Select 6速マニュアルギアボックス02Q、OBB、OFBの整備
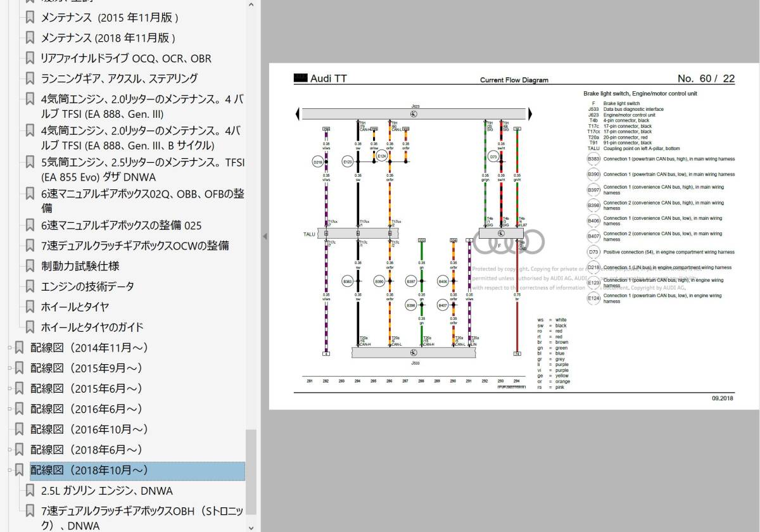The height and width of the screenshot is (532, 760). (x=142, y=200)
